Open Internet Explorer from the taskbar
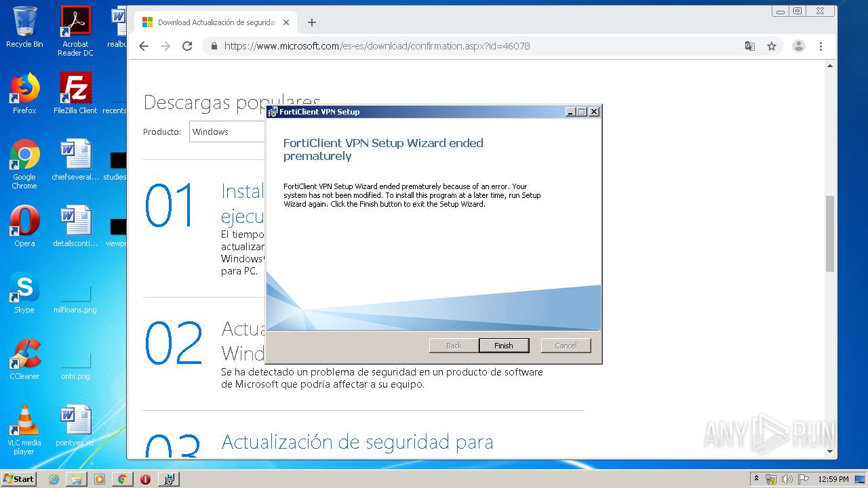 [54, 479]
